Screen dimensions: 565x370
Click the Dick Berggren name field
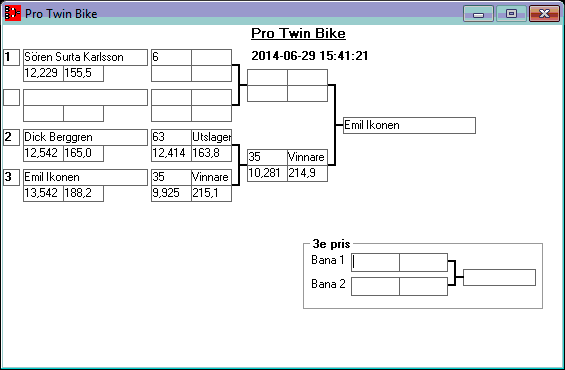click(x=85, y=137)
